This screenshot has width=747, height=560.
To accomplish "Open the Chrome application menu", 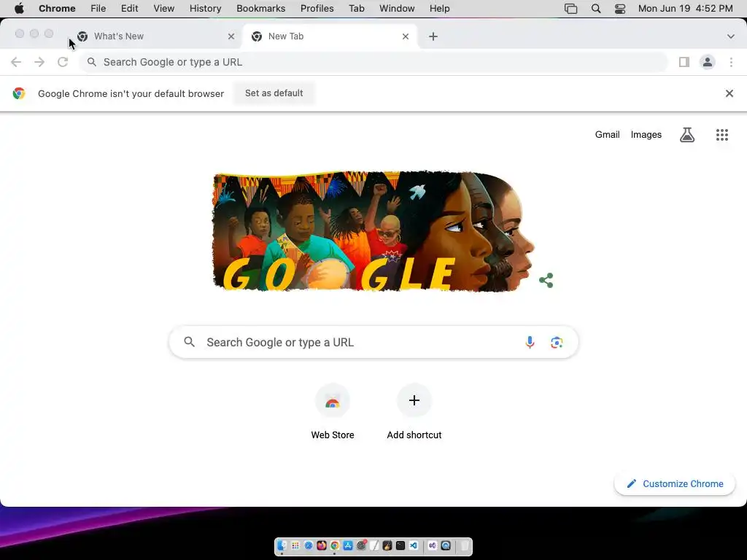I will pos(57,9).
